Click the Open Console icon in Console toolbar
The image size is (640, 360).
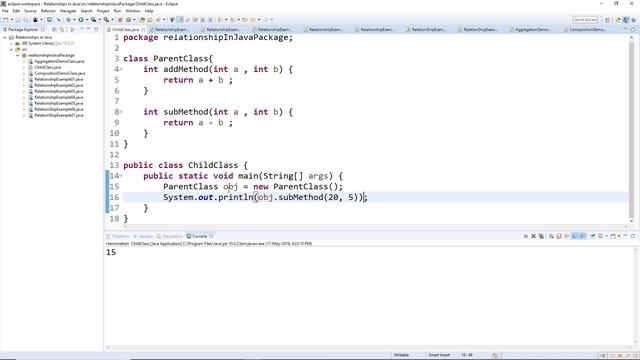613,236
